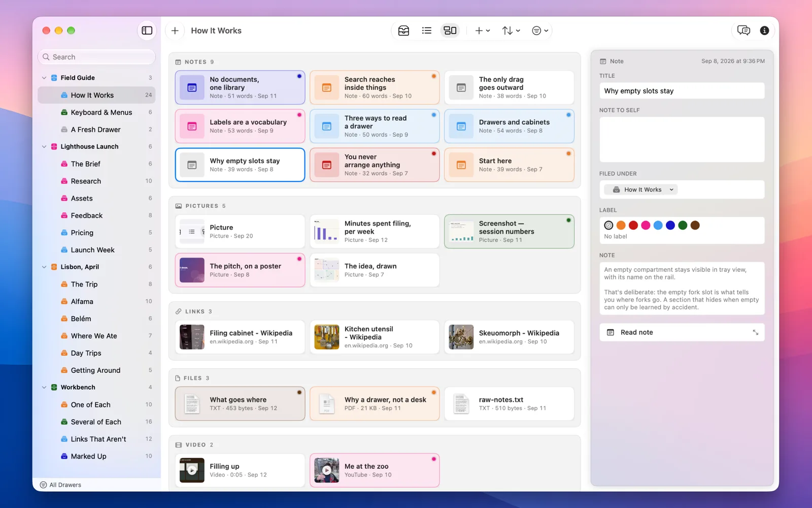This screenshot has width=812, height=508.
Task: Open the add item plus dropdown
Action: coord(482,30)
